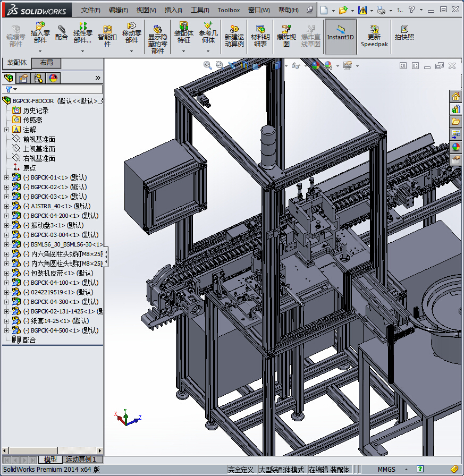The image size is (464, 476).
Task: Expand the 注解 annotations folder
Action: pos(6,130)
